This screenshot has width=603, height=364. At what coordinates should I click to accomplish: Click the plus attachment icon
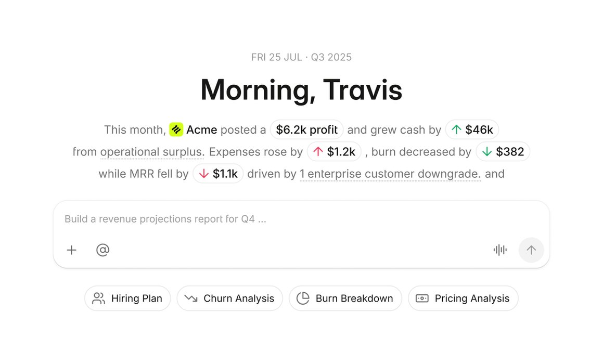point(71,250)
